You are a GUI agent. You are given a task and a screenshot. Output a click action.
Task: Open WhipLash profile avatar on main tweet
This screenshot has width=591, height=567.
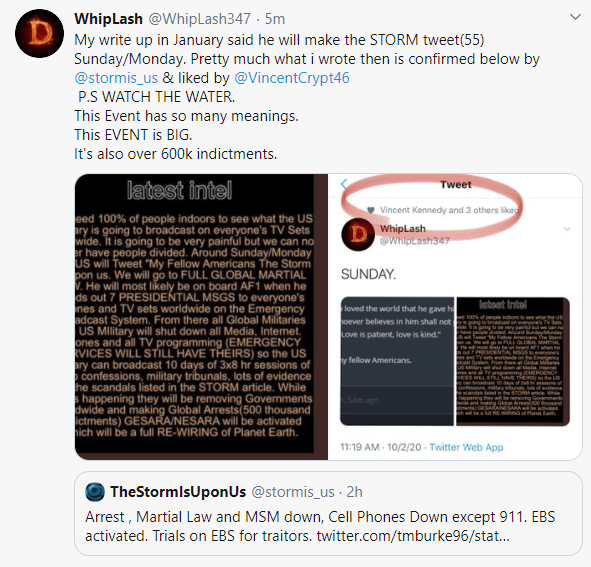pyautogui.click(x=39, y=34)
